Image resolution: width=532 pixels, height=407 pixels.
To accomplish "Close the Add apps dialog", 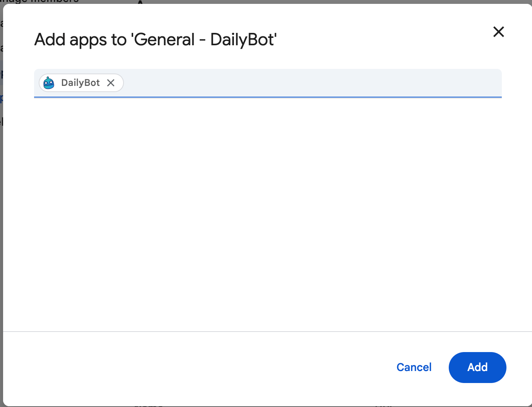I will tap(498, 32).
